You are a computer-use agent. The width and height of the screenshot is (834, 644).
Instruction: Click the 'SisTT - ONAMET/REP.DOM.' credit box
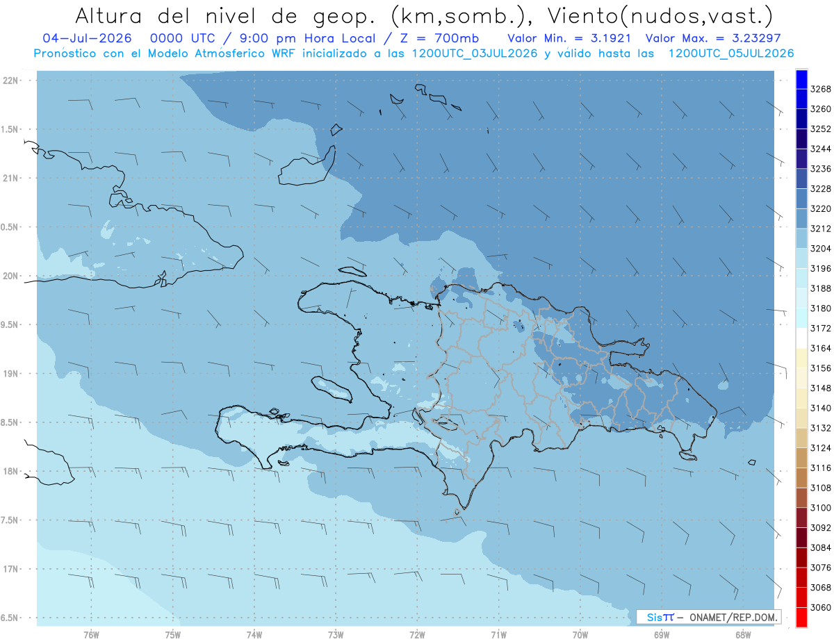(x=708, y=617)
